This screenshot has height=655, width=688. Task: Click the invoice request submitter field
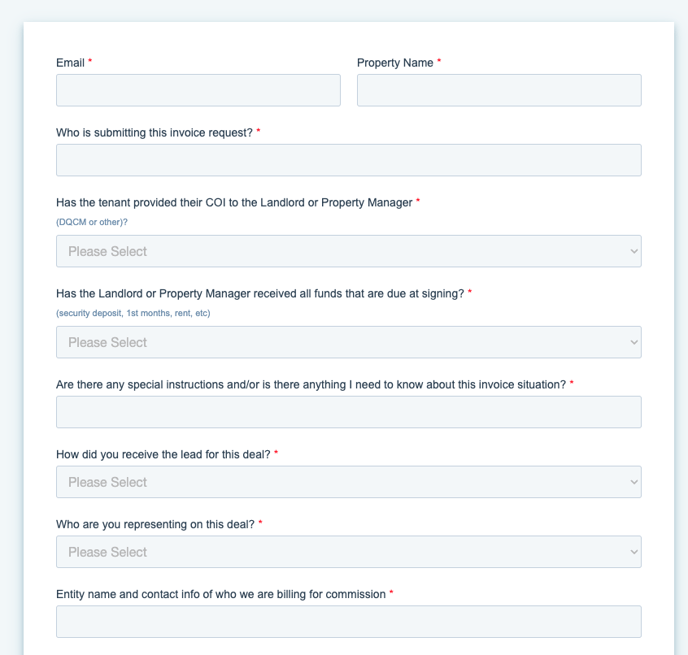point(348,160)
